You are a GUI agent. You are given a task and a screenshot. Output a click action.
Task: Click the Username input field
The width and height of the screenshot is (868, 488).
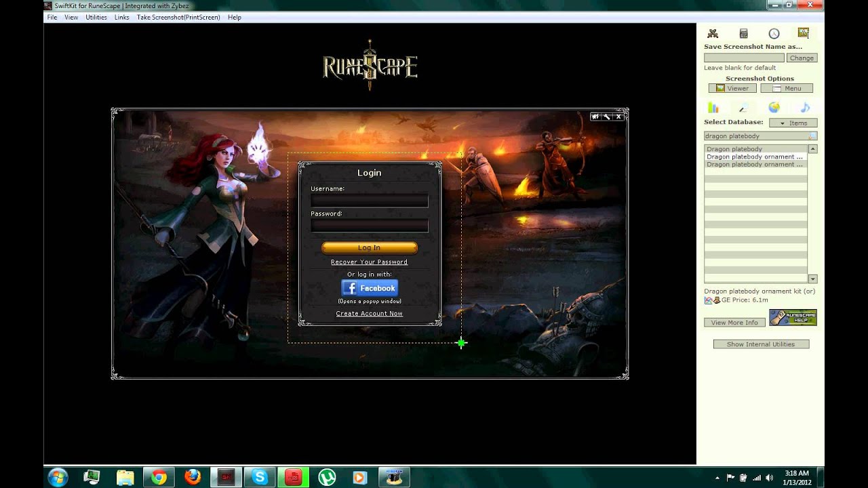[370, 201]
